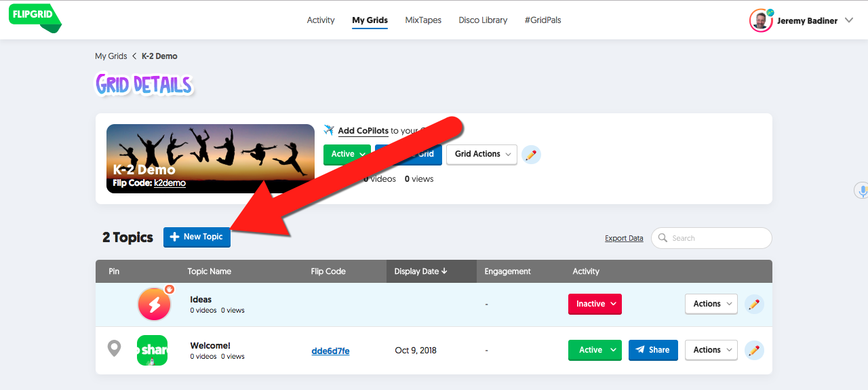Click the Add CoPilots link

(x=363, y=131)
